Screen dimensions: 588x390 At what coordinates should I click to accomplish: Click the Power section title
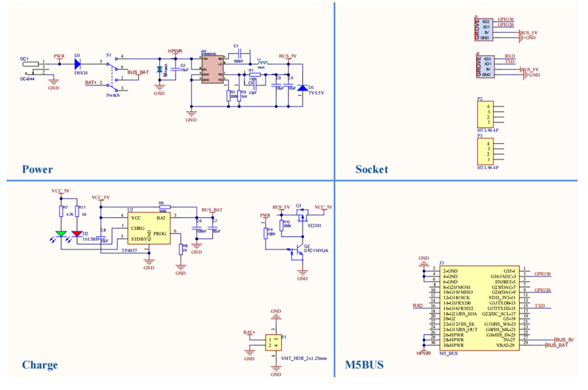click(37, 169)
